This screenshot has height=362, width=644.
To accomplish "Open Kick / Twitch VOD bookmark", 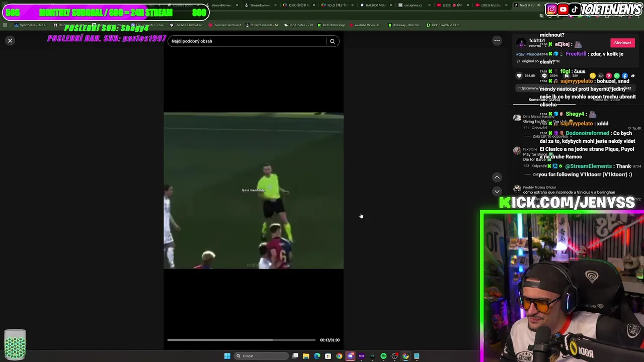I will pos(444,25).
